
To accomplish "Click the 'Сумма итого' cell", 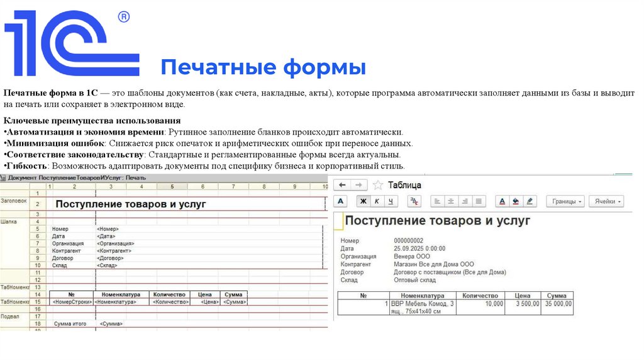I will coord(70,324).
